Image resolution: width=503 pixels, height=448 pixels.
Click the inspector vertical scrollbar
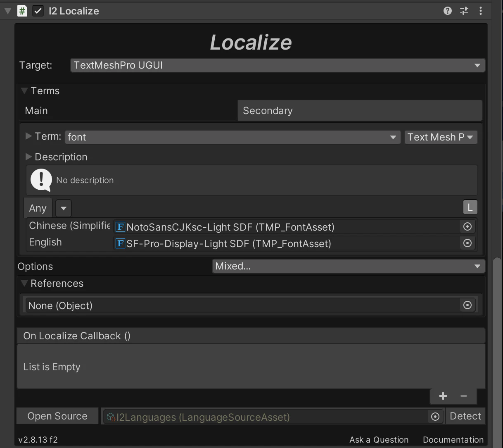[497, 353]
